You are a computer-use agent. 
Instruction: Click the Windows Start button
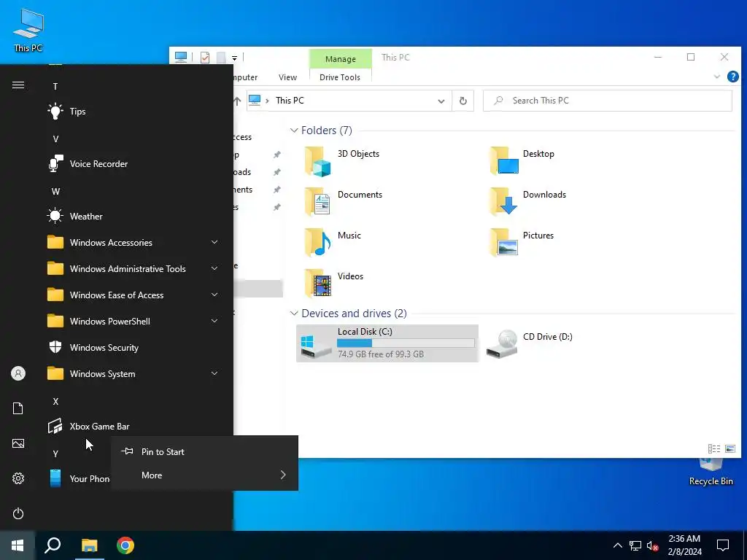18,545
